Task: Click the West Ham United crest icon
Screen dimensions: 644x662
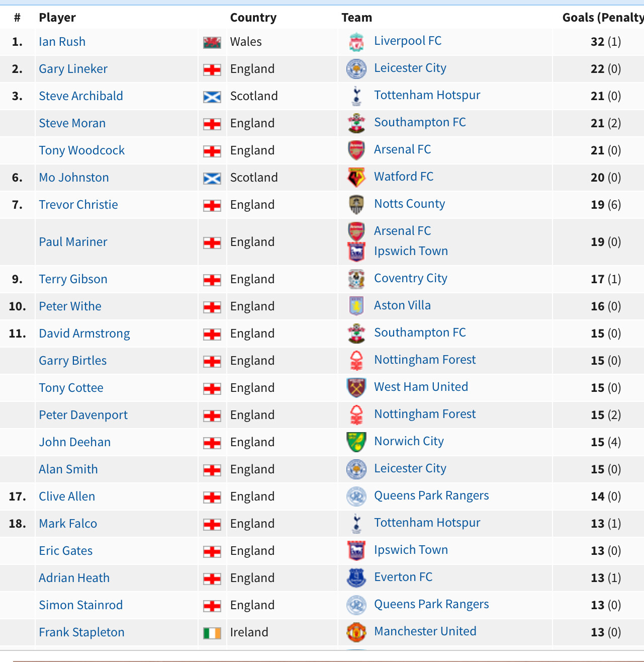Action: click(x=356, y=388)
